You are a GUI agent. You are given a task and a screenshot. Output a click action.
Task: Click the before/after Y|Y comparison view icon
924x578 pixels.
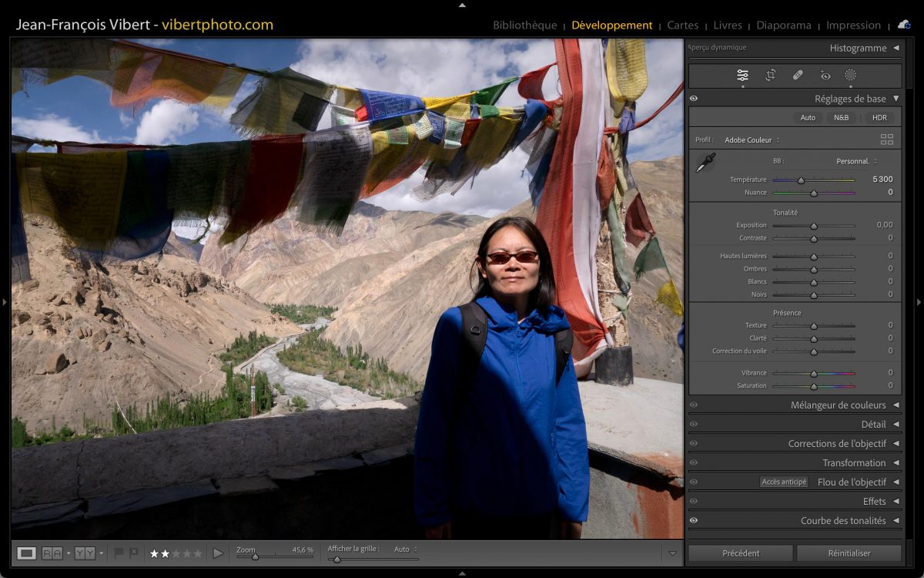click(x=85, y=553)
